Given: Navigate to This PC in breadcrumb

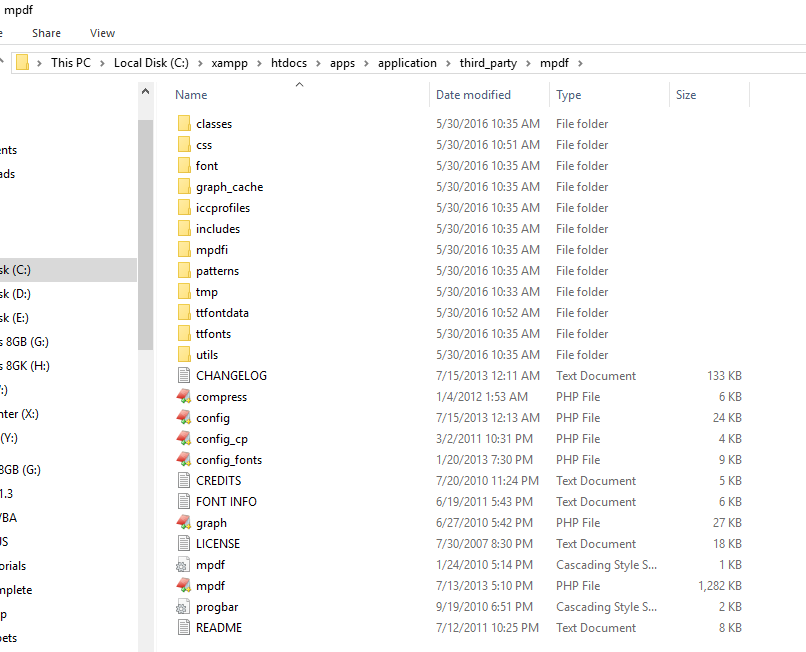Looking at the screenshot, I should pyautogui.click(x=70, y=63).
